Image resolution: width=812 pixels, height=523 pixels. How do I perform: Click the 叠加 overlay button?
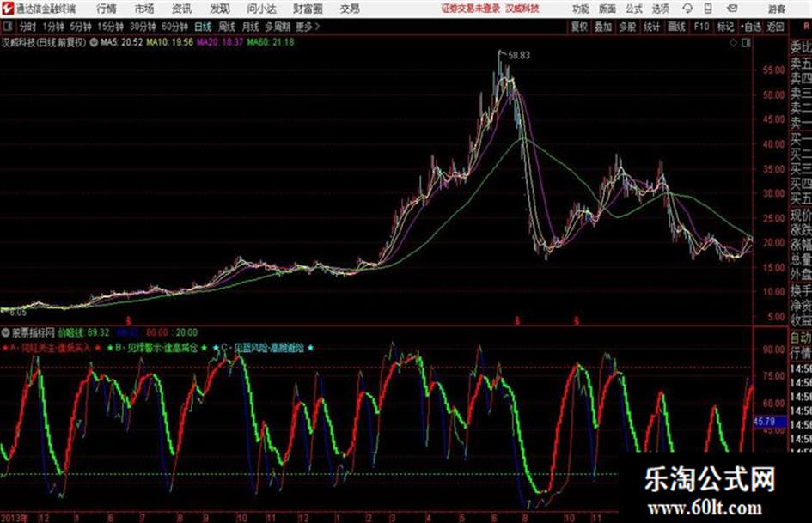pyautogui.click(x=603, y=27)
